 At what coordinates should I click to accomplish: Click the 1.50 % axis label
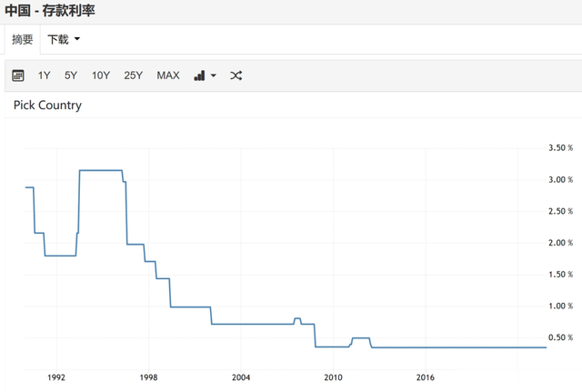click(x=560, y=275)
